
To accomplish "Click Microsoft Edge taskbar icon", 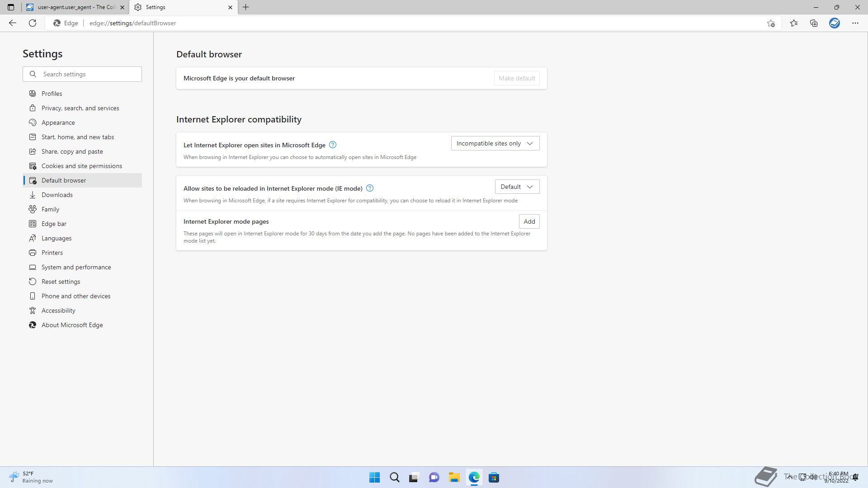I will pos(474,478).
